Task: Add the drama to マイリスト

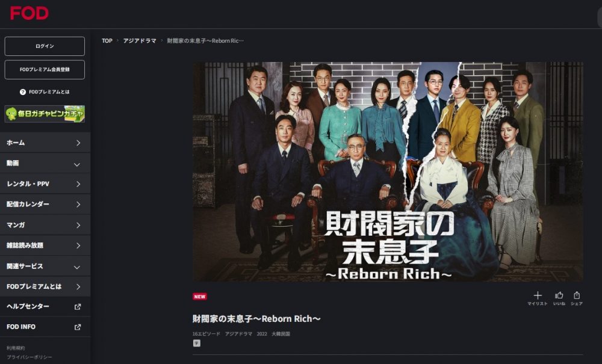Action: click(538, 295)
